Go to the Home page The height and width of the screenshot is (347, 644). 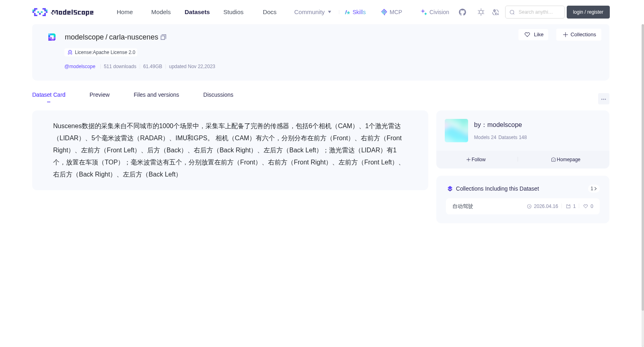pyautogui.click(x=125, y=12)
